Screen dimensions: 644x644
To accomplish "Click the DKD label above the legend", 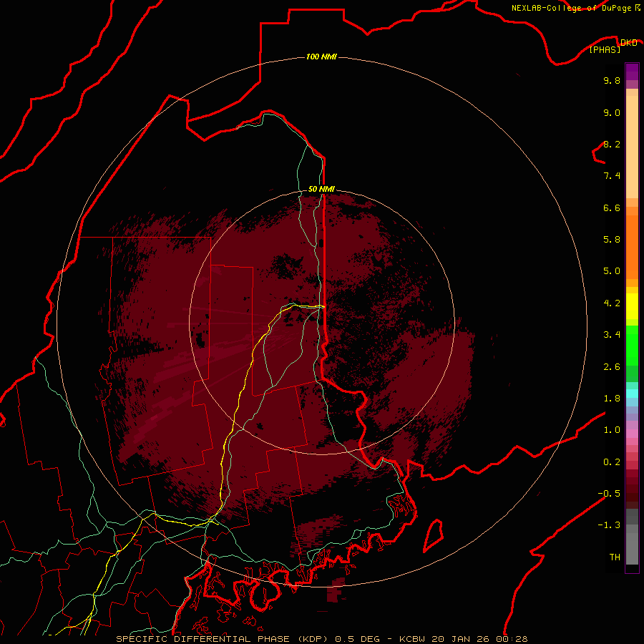I will tap(628, 43).
